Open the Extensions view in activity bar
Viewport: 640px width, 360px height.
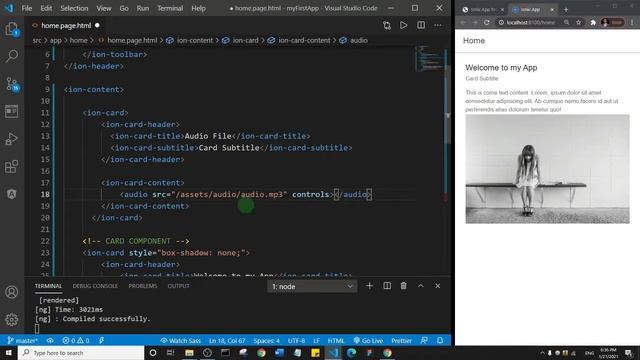pos(12,167)
